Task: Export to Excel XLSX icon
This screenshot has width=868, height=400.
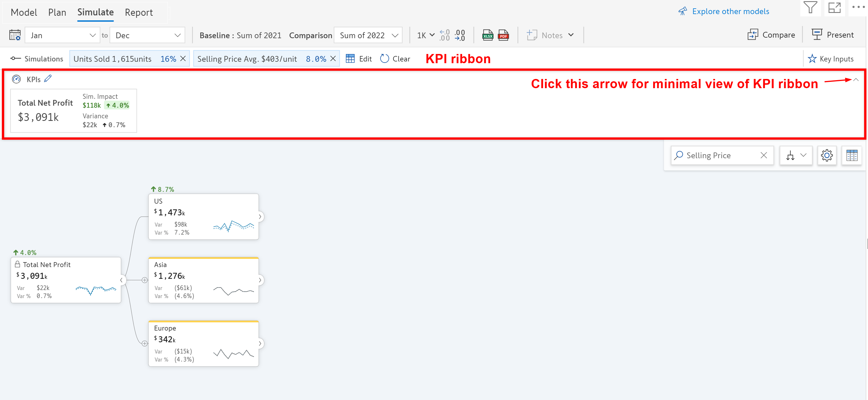Action: click(x=487, y=35)
